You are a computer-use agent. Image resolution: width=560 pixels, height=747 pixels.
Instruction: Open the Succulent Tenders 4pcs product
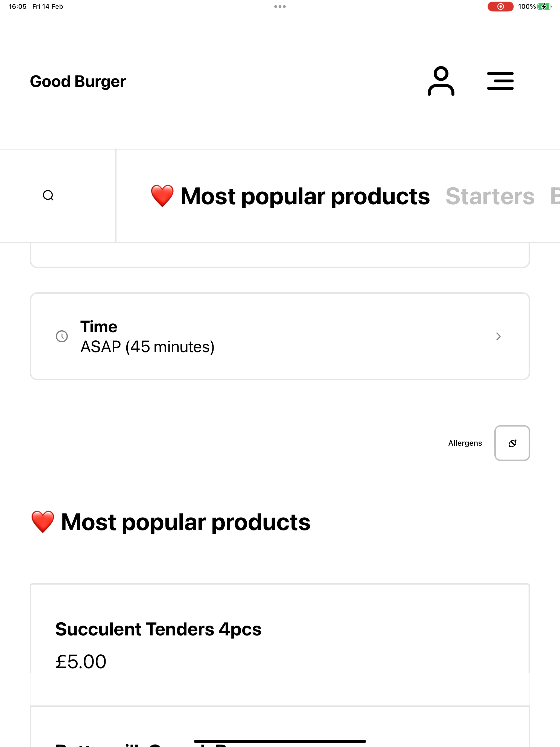click(158, 629)
